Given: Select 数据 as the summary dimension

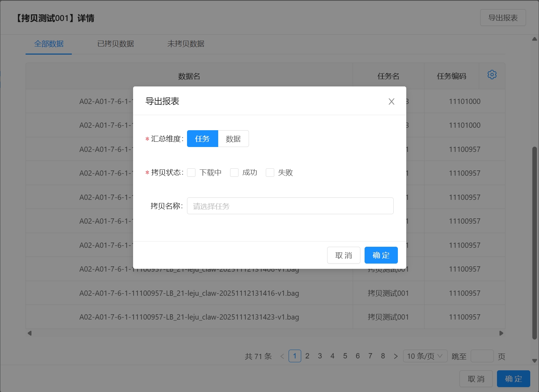Looking at the screenshot, I should (233, 139).
